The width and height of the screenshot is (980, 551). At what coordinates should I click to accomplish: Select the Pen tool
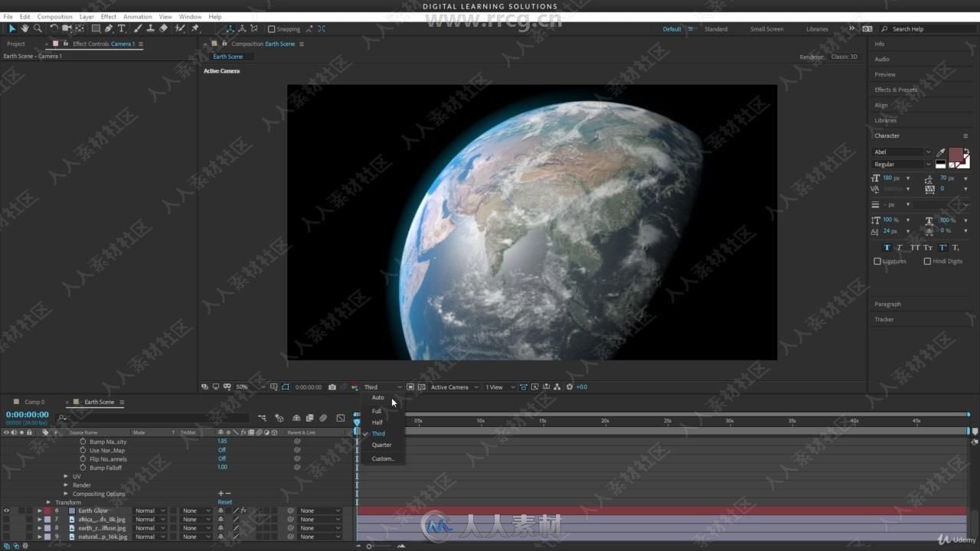109,28
